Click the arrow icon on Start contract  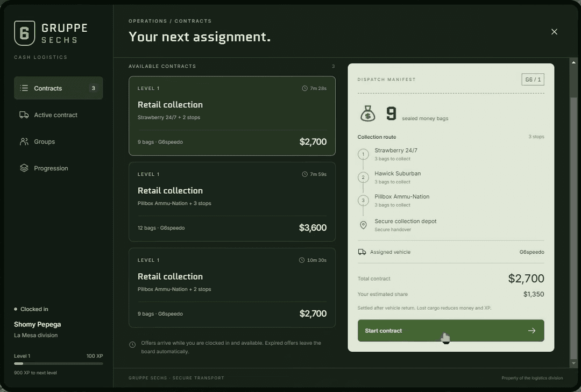point(532,331)
